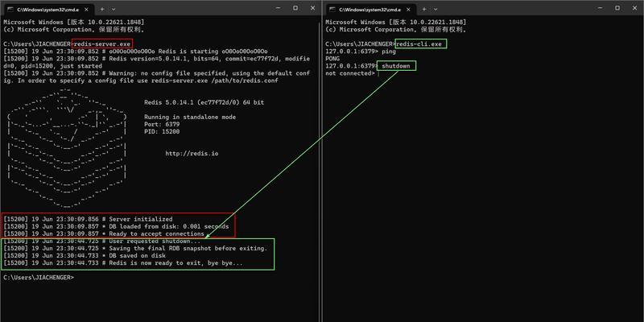Click the redis-server.exe command text
Screen dimensions: 644x322
[102, 44]
